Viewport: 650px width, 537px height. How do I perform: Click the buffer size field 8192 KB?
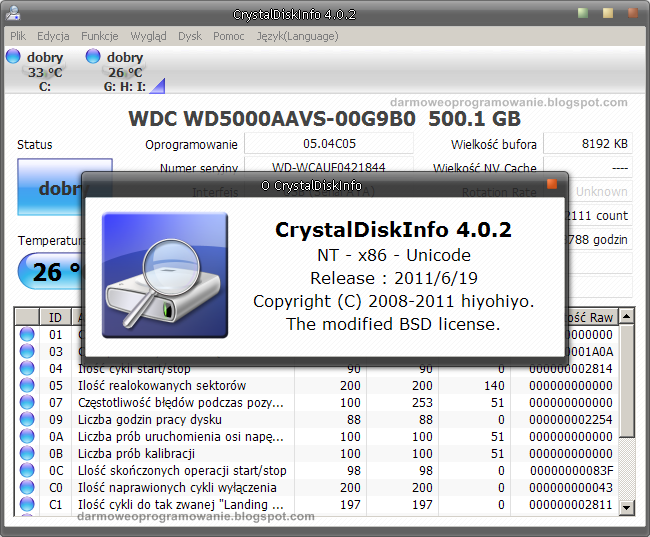588,143
